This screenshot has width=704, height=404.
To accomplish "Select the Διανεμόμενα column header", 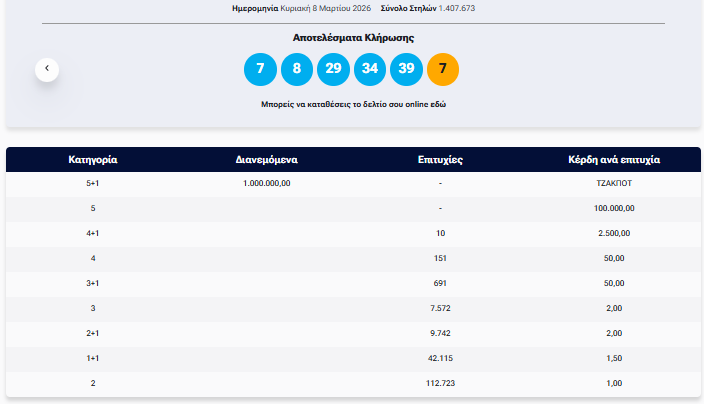I will tap(266, 160).
